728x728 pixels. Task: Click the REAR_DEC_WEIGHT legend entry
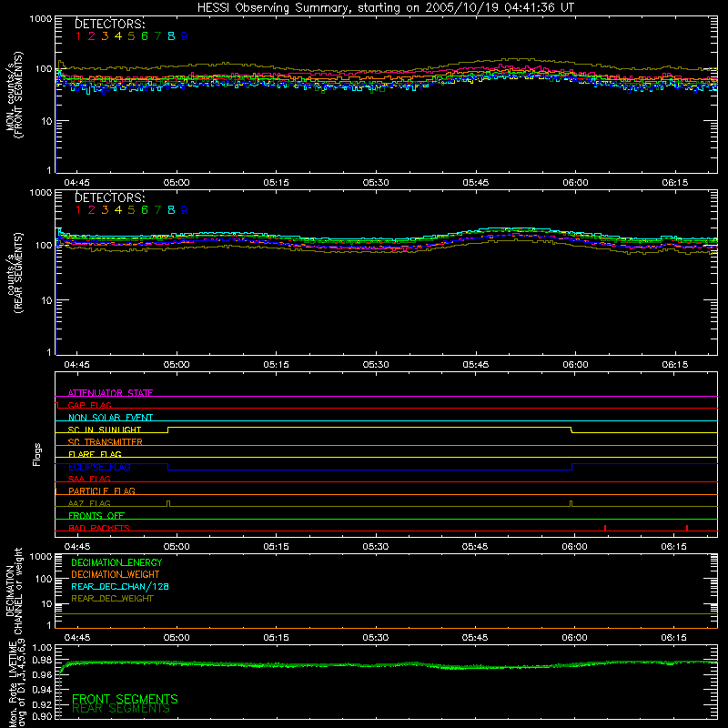pyautogui.click(x=112, y=599)
